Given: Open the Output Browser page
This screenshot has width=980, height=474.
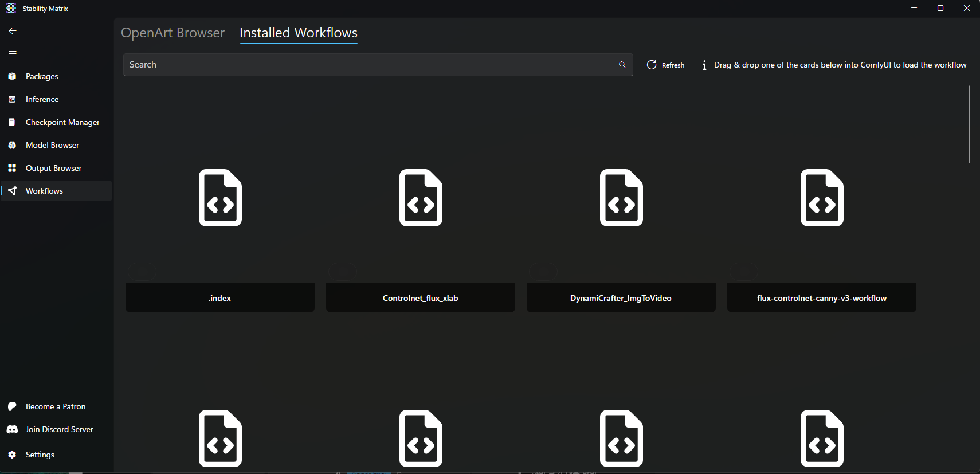Looking at the screenshot, I should coord(56,168).
